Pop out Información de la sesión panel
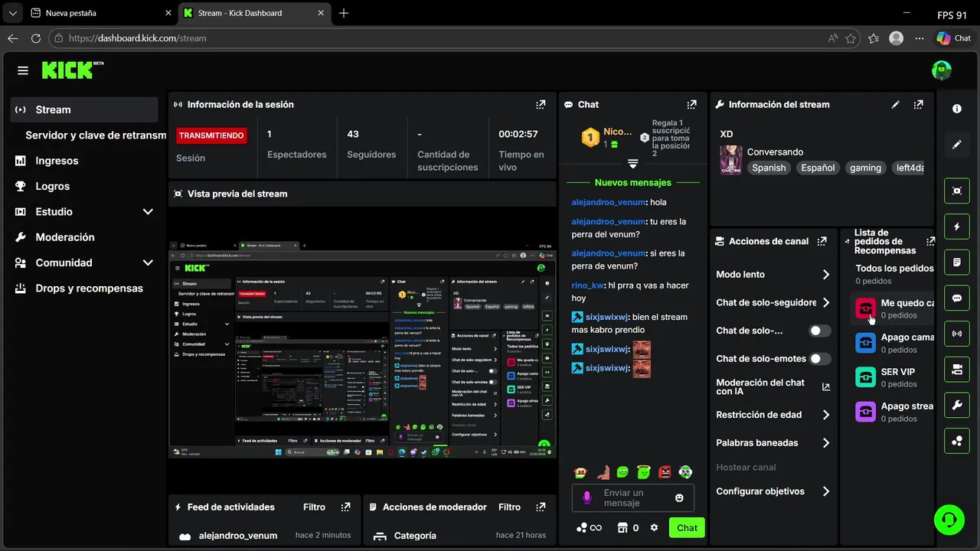 pyautogui.click(x=541, y=105)
